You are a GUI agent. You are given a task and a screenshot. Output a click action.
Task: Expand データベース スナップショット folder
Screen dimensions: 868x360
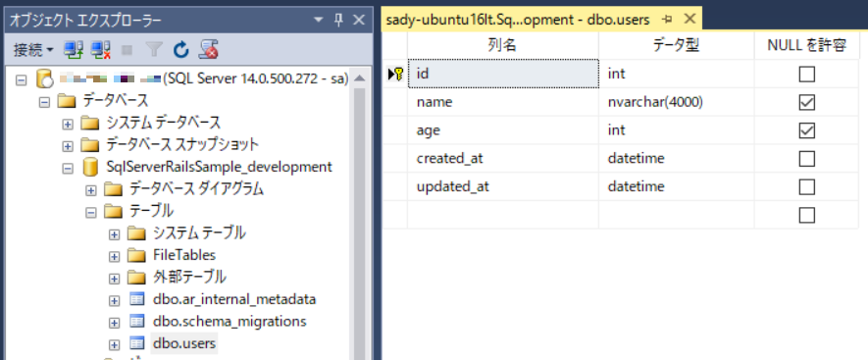[x=68, y=146]
